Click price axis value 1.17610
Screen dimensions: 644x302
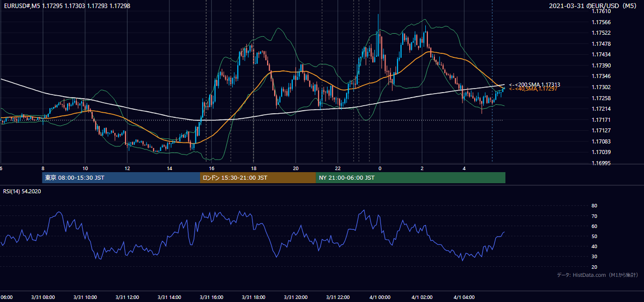click(601, 11)
